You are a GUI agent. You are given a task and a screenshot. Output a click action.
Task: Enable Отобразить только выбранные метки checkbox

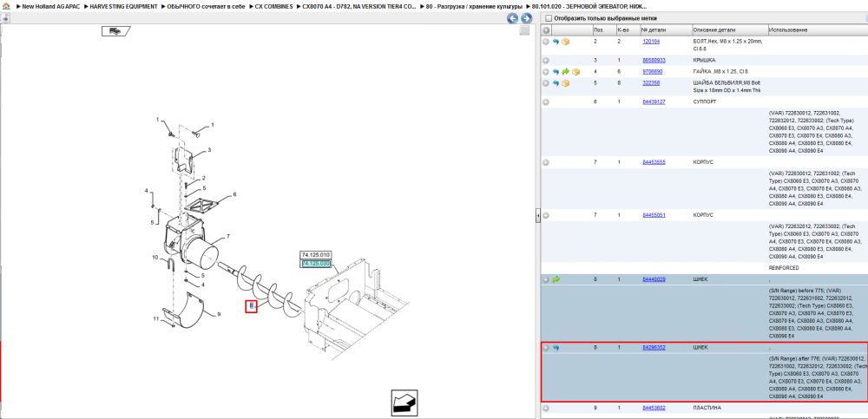click(x=548, y=18)
